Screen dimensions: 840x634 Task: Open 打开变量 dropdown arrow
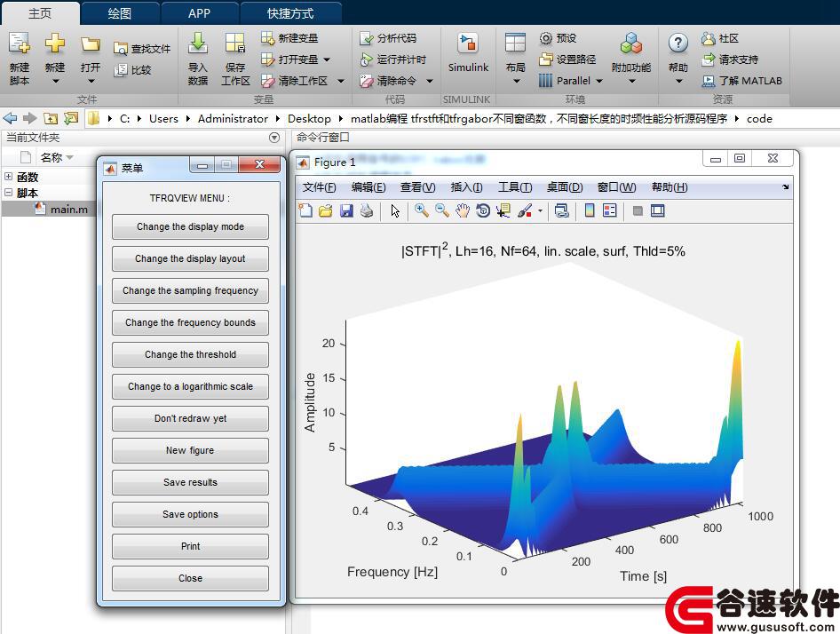pyautogui.click(x=326, y=59)
